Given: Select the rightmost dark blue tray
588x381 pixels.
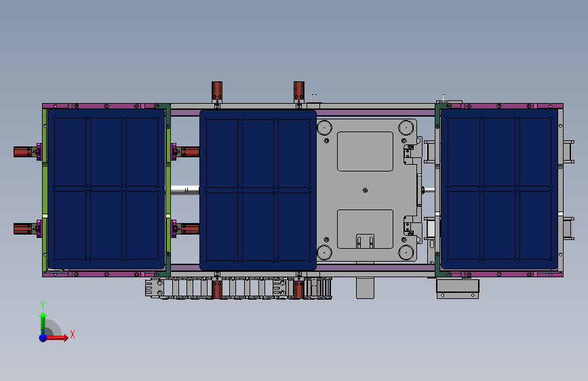Looking at the screenshot, I should click(x=500, y=188).
